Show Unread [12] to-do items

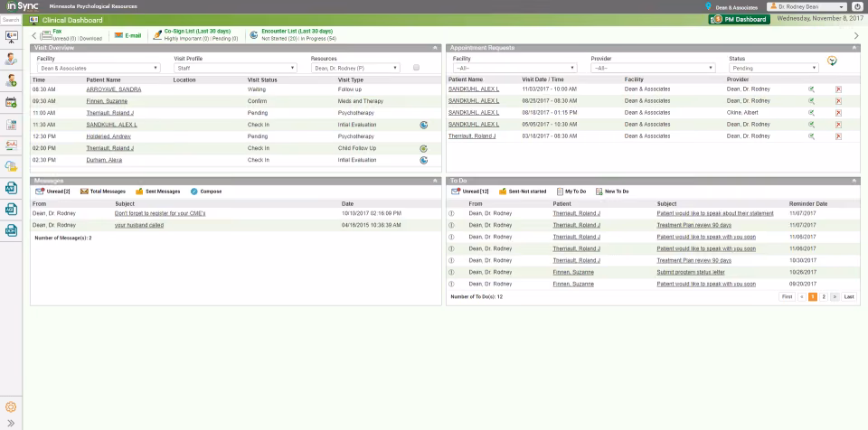pos(470,192)
